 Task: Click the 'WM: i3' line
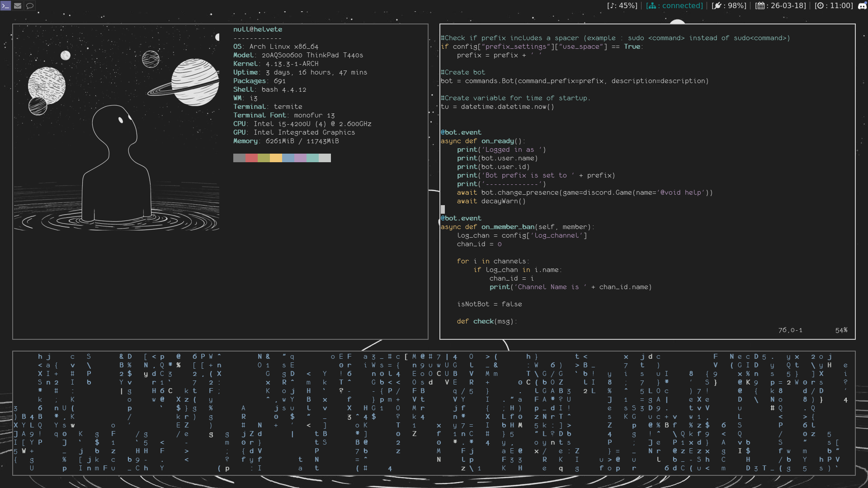click(245, 98)
